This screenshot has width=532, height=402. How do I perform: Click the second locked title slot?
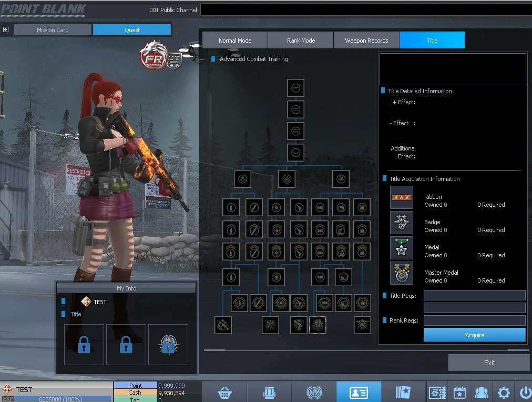point(126,345)
